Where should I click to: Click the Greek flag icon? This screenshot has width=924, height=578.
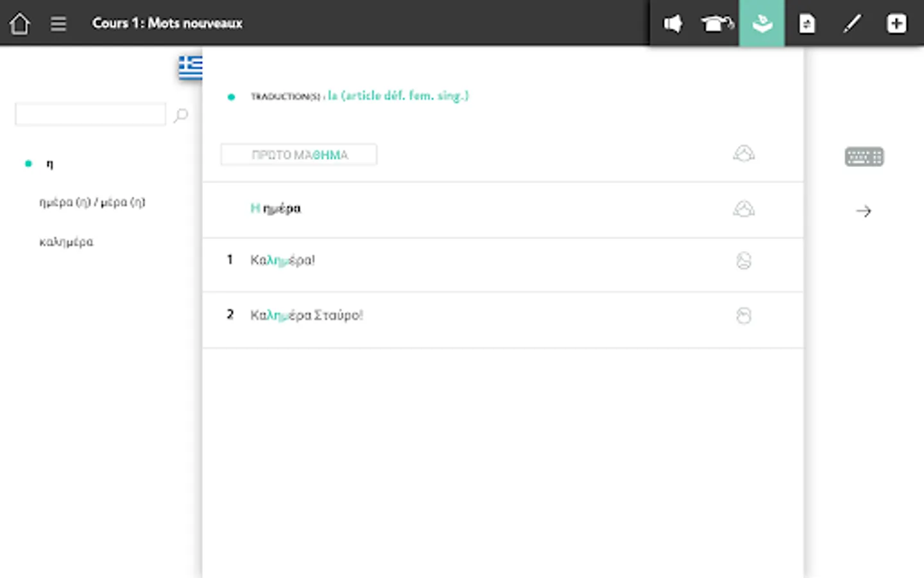191,67
